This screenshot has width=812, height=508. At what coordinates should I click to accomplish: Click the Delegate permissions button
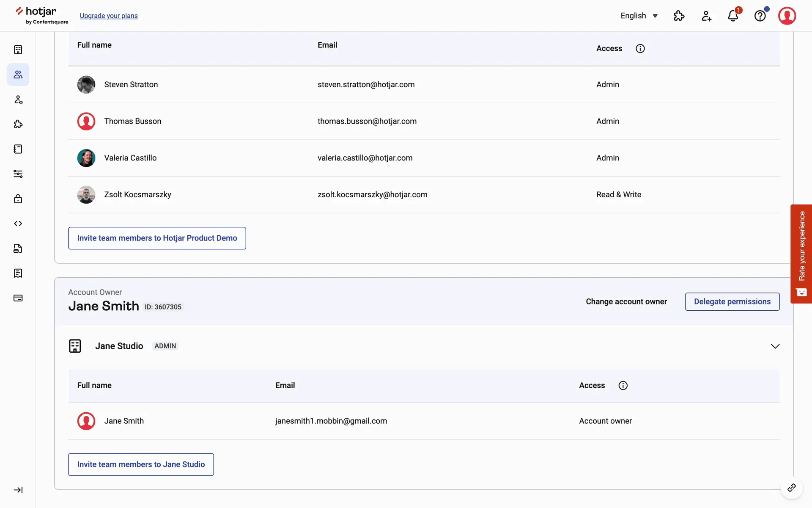click(x=732, y=302)
